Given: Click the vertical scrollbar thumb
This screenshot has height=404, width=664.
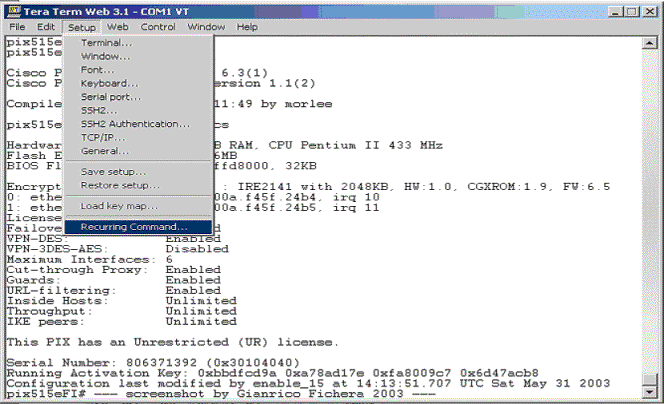Looking at the screenshot, I should pos(650,379).
